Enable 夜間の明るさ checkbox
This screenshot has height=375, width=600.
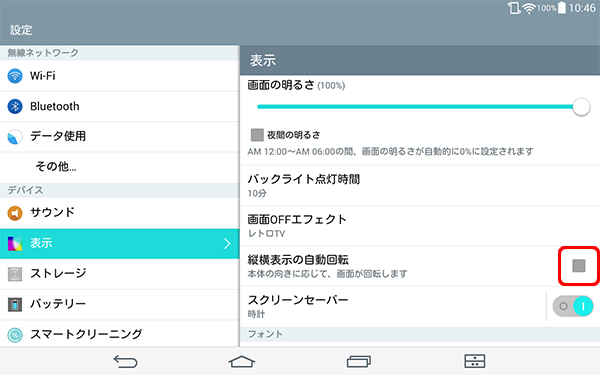click(x=257, y=135)
